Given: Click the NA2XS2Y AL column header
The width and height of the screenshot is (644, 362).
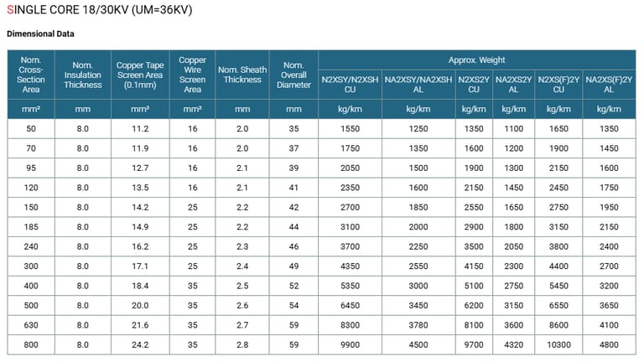Looking at the screenshot, I should pos(514,84).
